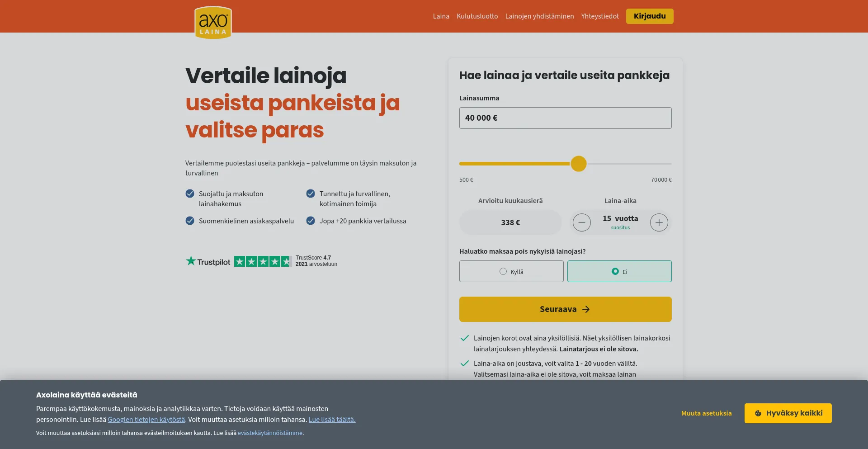The image size is (868, 449).
Task: Click the Trustpilot logo
Action: point(208,261)
